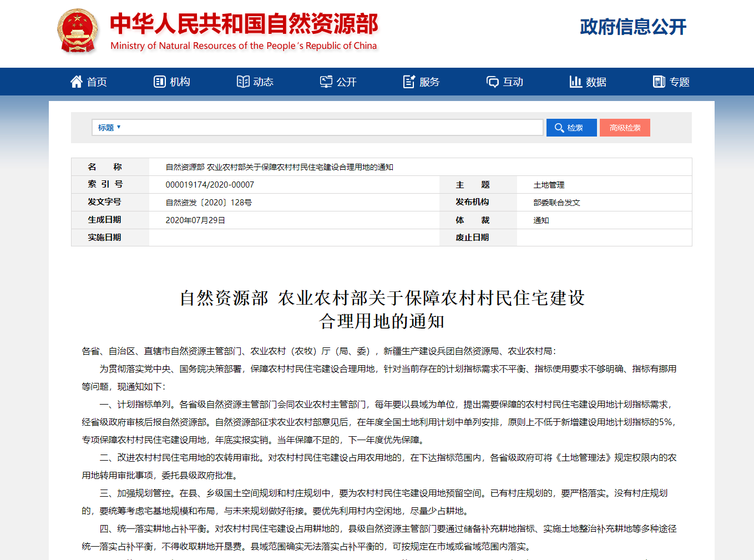754x560 pixels.
Task: Click the 公开 disclosure icon
Action: (x=326, y=82)
